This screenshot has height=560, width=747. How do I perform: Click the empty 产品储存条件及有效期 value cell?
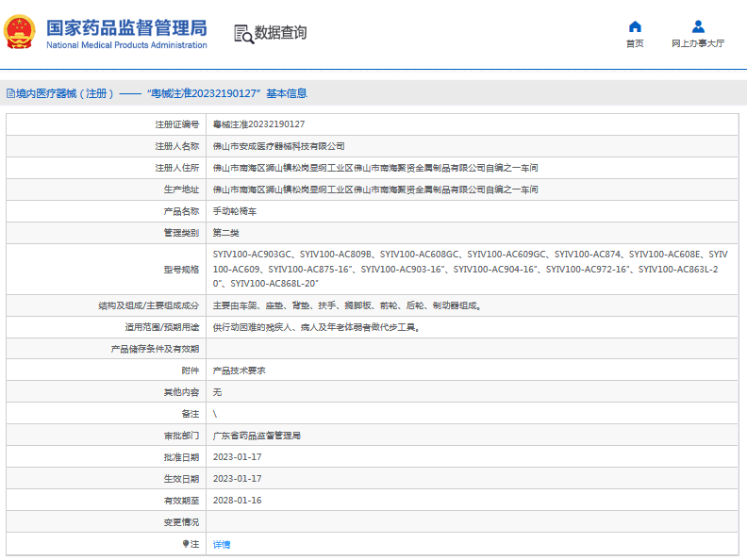pyautogui.click(x=473, y=349)
